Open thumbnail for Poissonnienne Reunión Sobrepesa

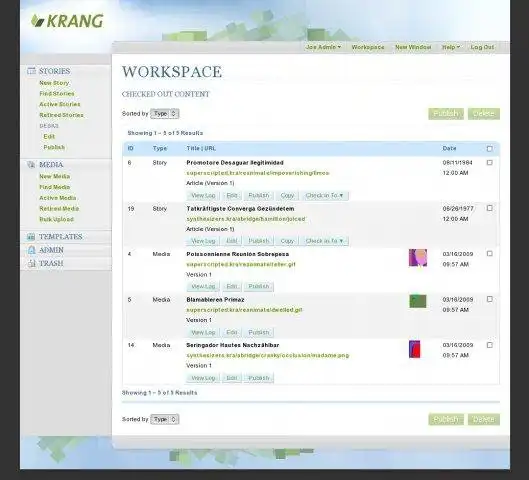pos(418,258)
